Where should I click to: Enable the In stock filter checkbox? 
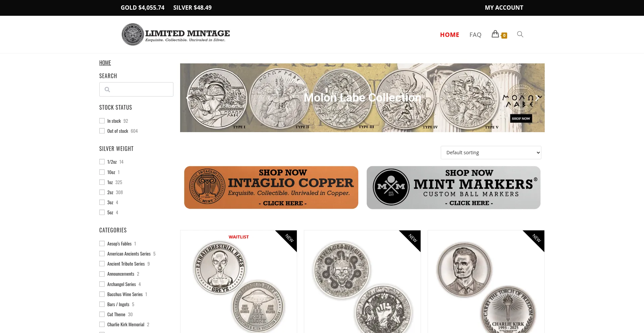[x=102, y=121]
